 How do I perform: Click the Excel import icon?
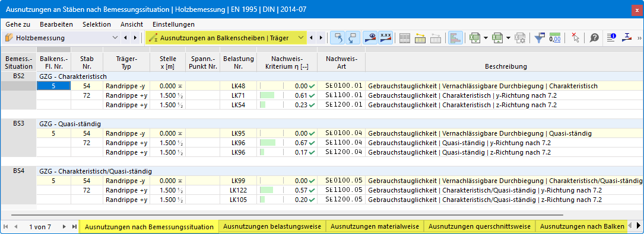click(x=498, y=38)
